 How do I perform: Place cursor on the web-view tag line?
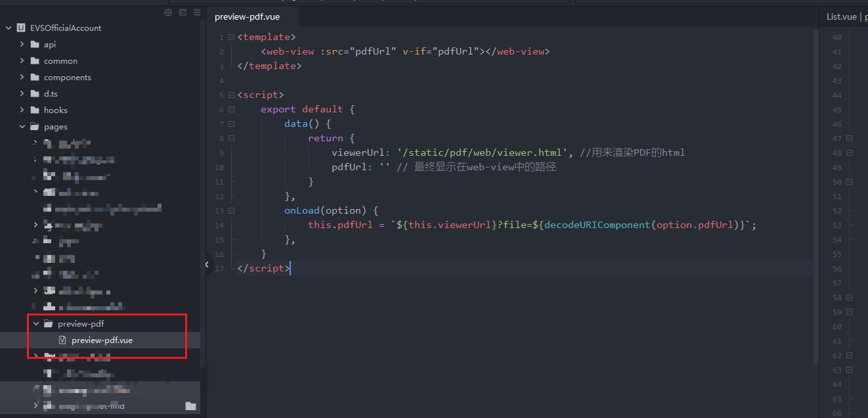(x=404, y=52)
